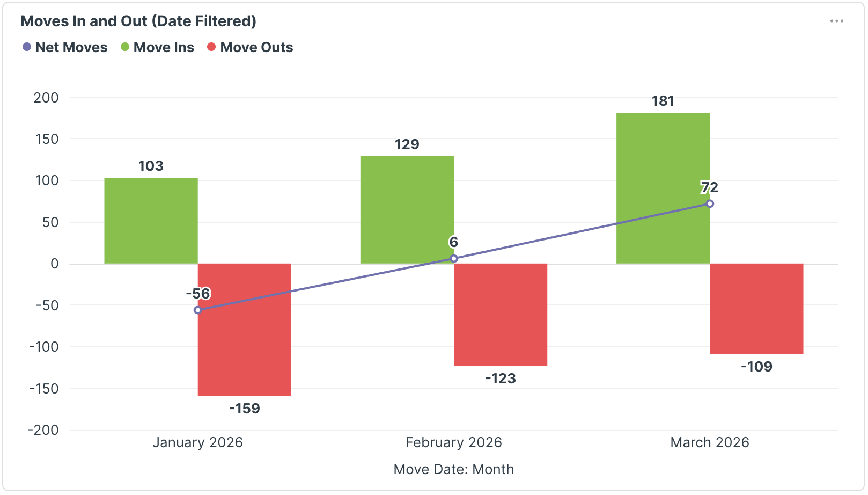Click the January 2026 axis label
868x495 pixels.
pyautogui.click(x=197, y=442)
